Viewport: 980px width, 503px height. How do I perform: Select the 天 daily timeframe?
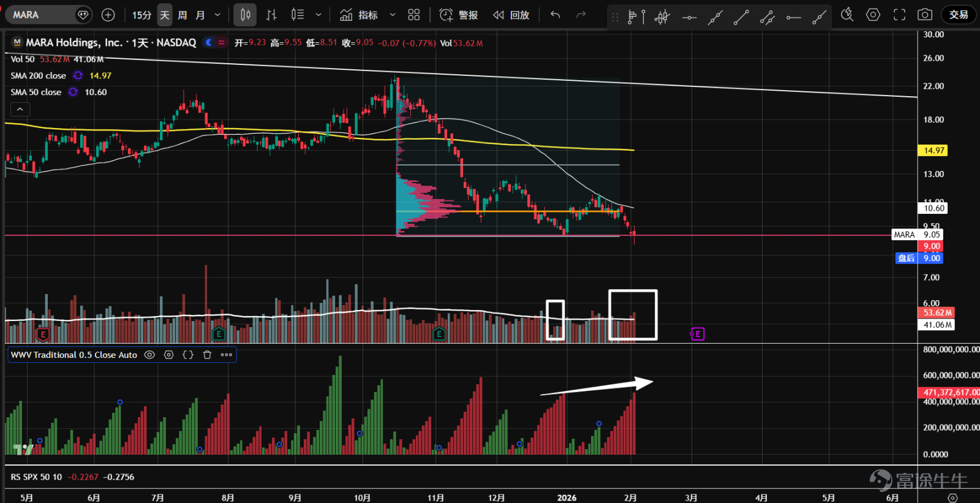[165, 15]
